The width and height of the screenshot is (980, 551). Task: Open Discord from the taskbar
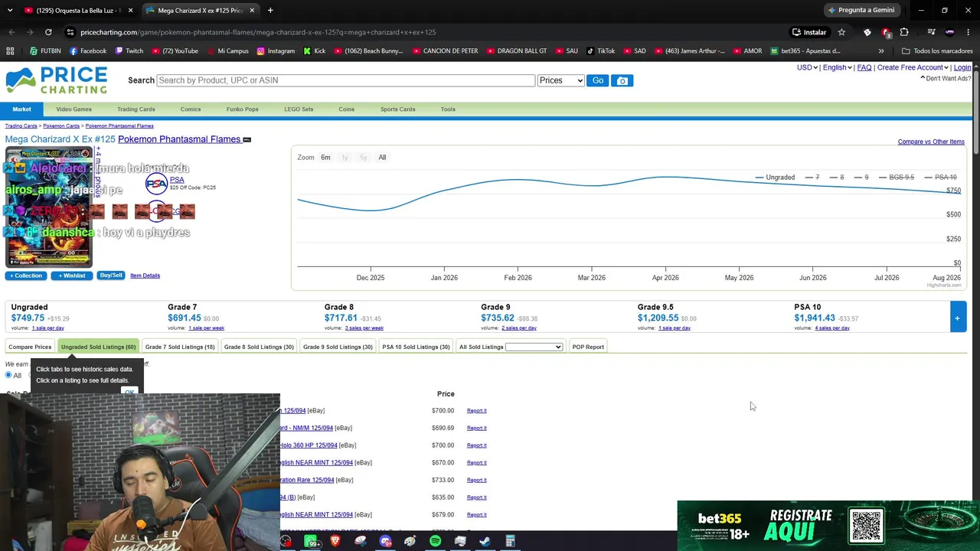(x=386, y=542)
